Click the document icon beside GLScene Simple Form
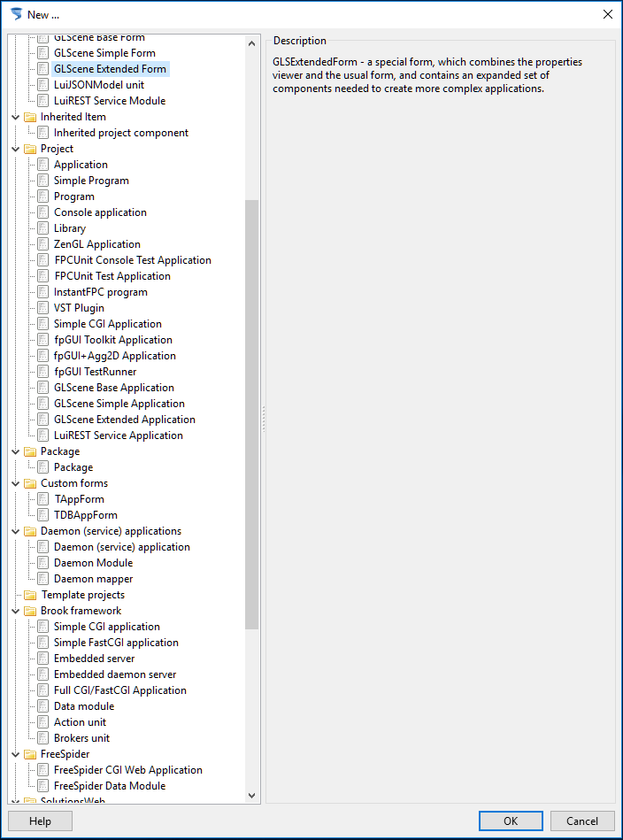Screen dimensions: 623x840 point(42,53)
